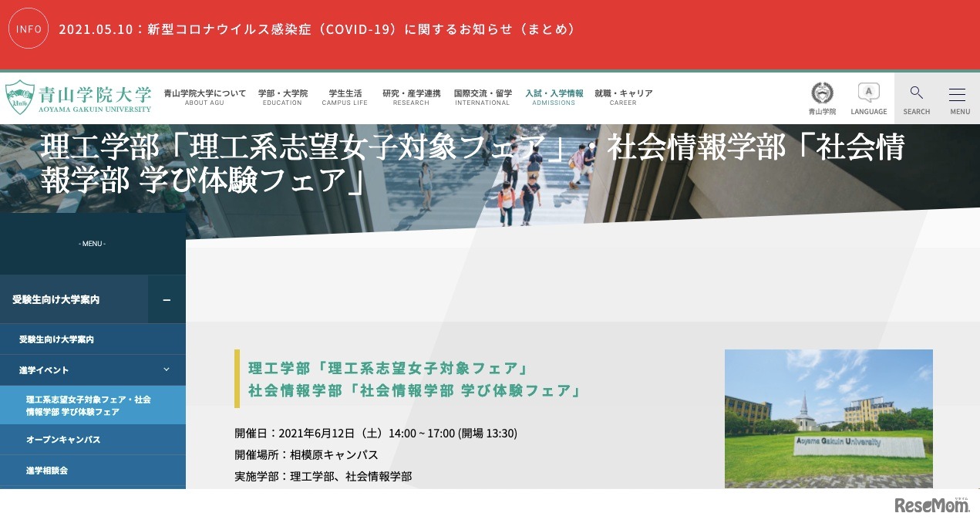Click the campus photo thumbnail
This screenshot has width=980, height=523.
point(828,419)
